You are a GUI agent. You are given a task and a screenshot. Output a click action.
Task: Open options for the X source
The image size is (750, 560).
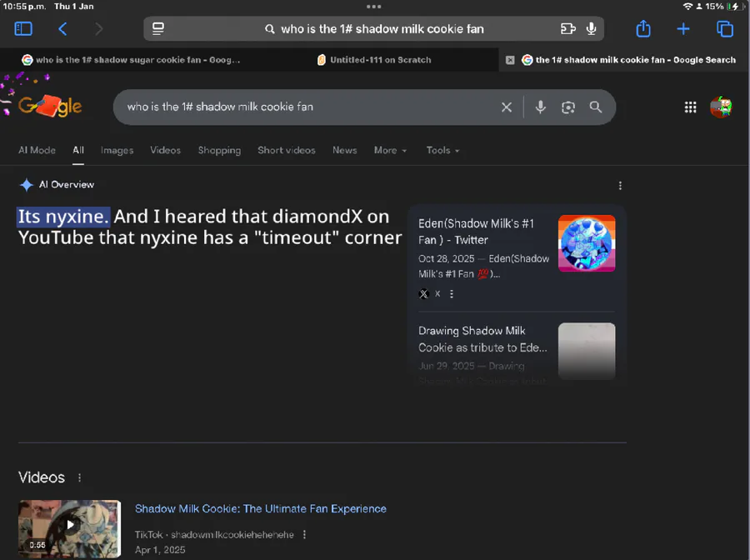452,293
